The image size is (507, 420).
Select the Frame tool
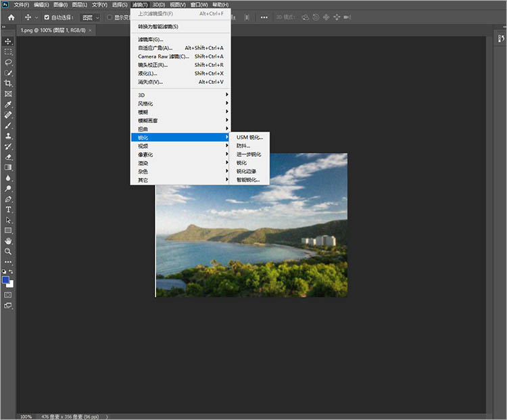click(8, 94)
